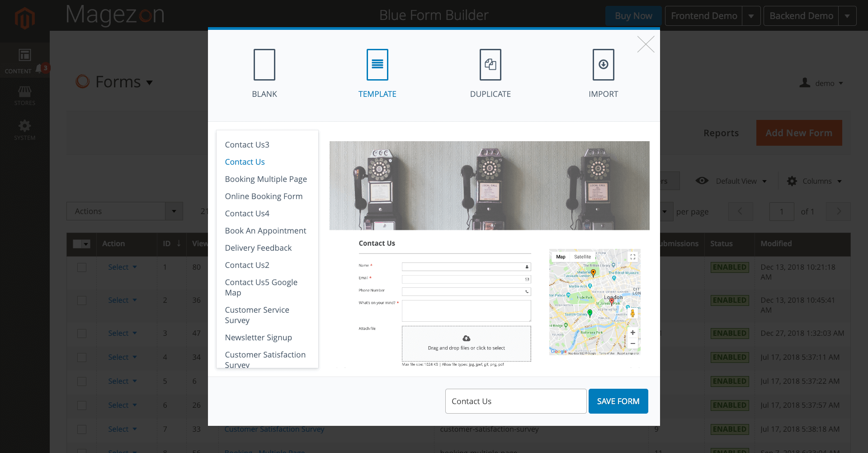Open the Select dropdown for form ID 4
This screenshot has height=453, width=868.
pos(122,357)
